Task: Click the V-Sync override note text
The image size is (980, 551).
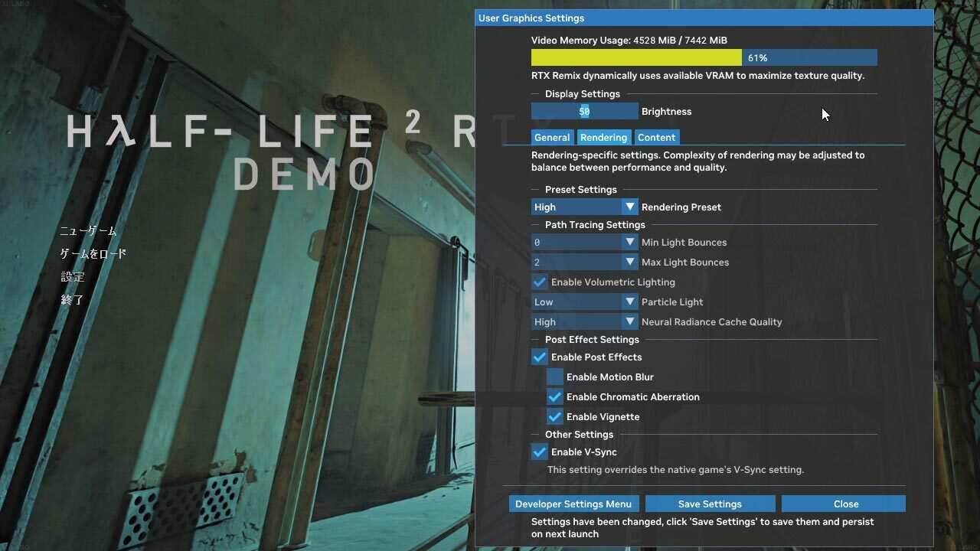Action: click(x=675, y=470)
